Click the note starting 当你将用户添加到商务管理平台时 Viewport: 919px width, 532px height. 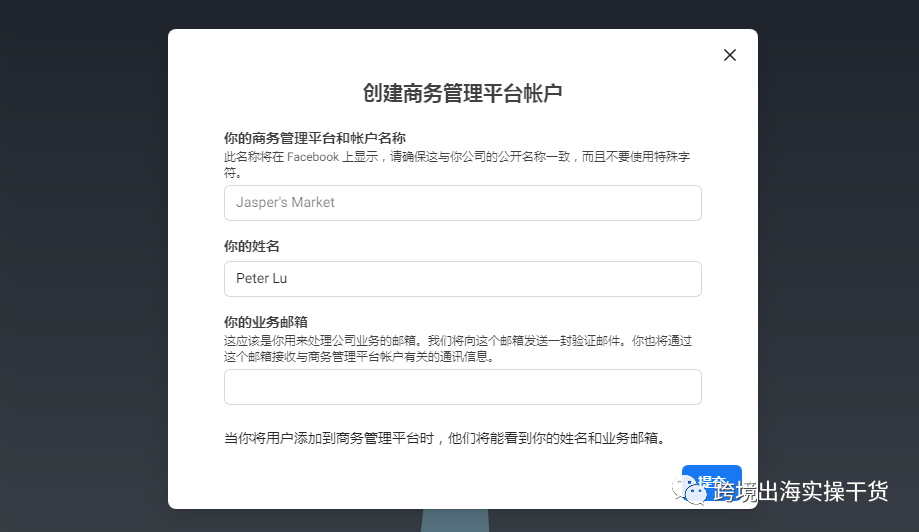click(445, 438)
